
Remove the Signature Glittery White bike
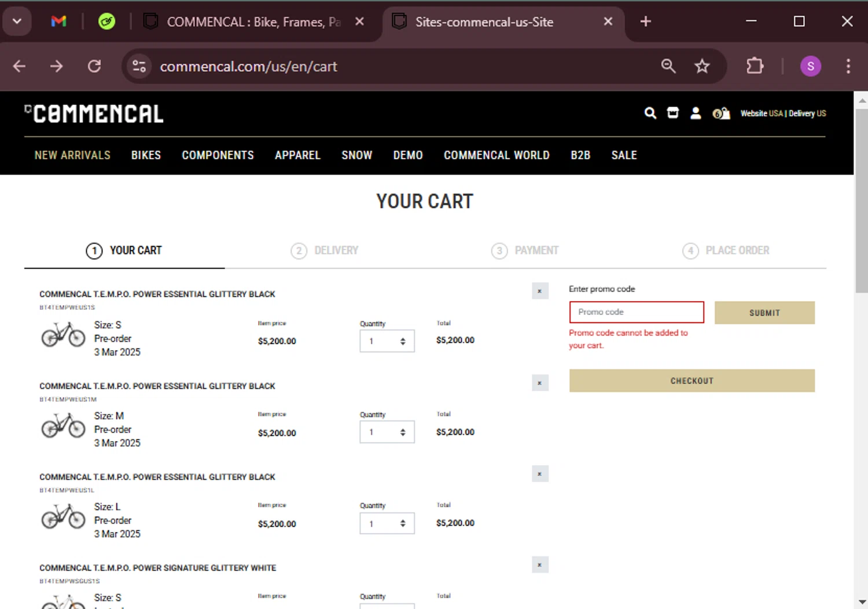tap(540, 565)
